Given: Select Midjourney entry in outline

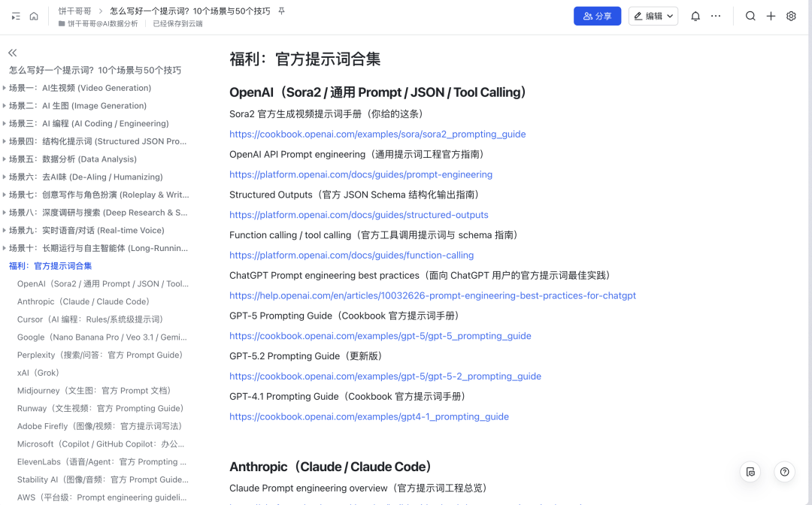Looking at the screenshot, I should 94,391.
